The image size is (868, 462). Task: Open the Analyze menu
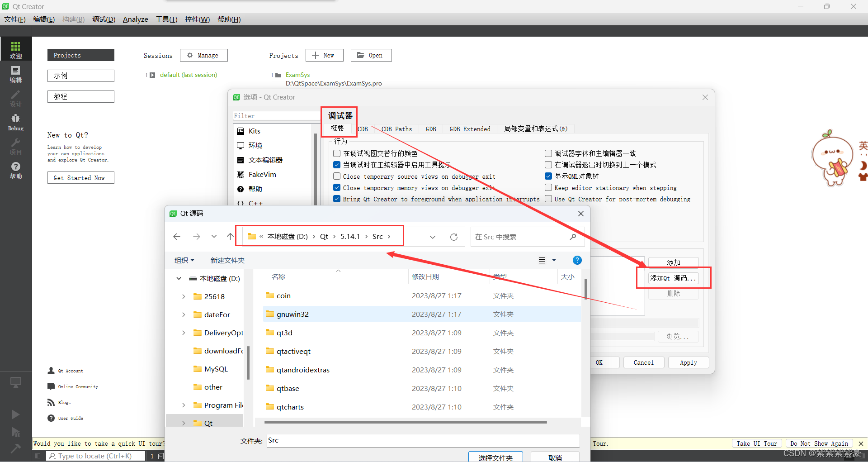pos(136,19)
